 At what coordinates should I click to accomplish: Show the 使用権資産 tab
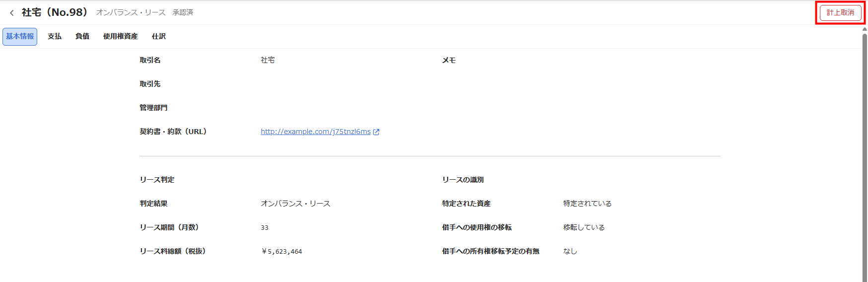(x=120, y=37)
